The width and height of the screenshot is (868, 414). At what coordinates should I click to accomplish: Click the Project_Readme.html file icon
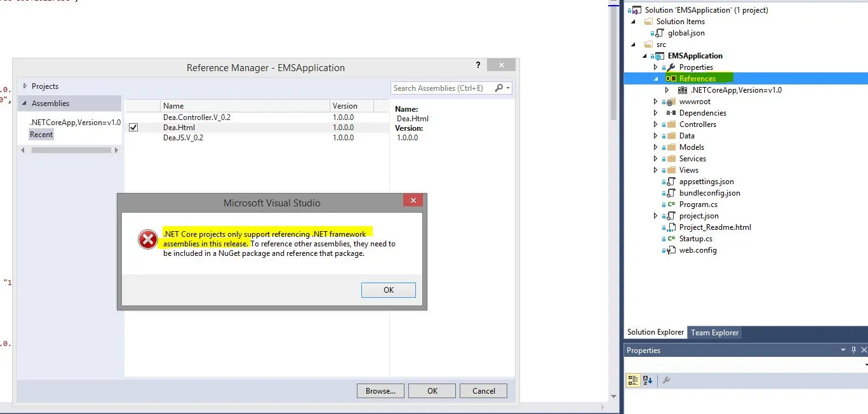671,227
